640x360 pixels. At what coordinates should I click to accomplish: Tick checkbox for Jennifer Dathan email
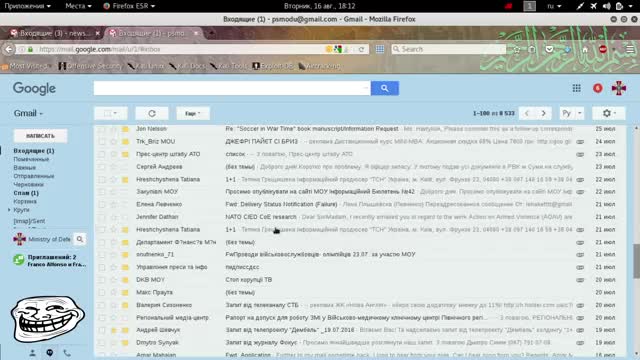click(102, 217)
